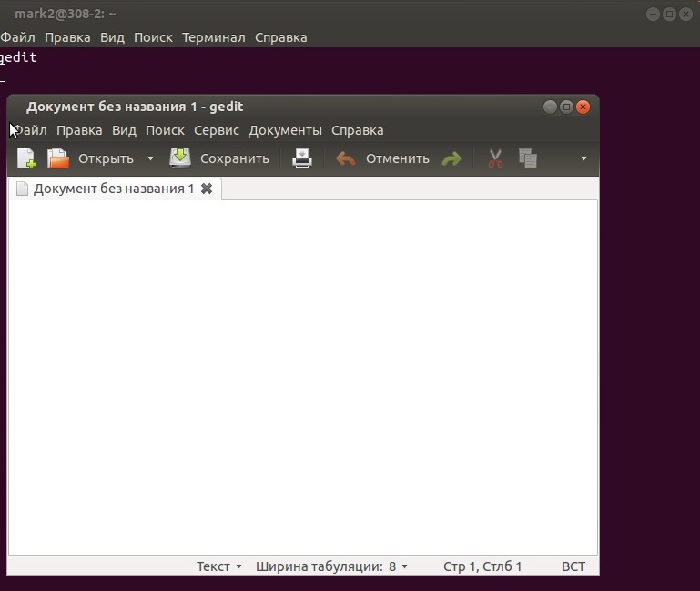This screenshot has width=700, height=591.
Task: Open terminal window Вид menu
Action: click(x=112, y=37)
